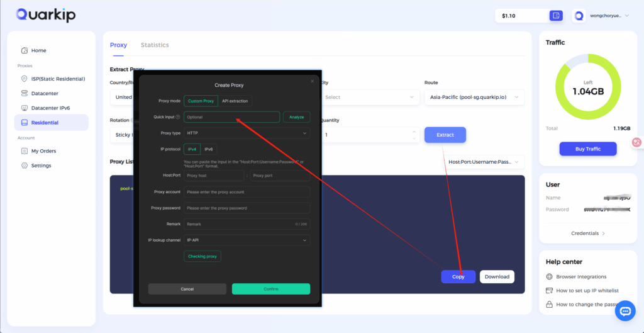This screenshot has width=644, height=333.
Task: Close the Create Proxy dialog
Action: click(x=312, y=81)
